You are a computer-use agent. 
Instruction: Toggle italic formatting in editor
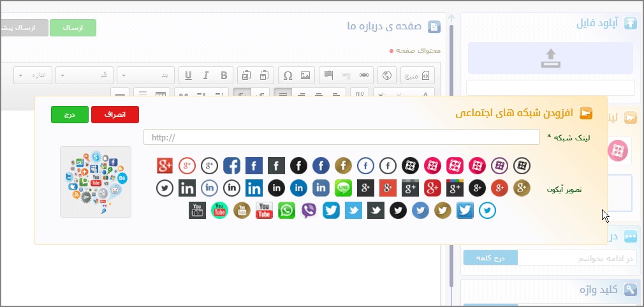(x=205, y=75)
